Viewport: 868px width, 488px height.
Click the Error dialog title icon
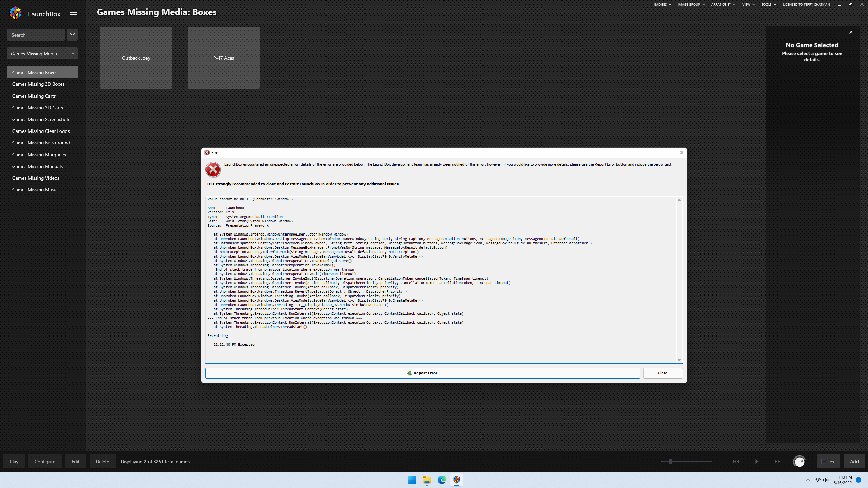[x=207, y=153]
